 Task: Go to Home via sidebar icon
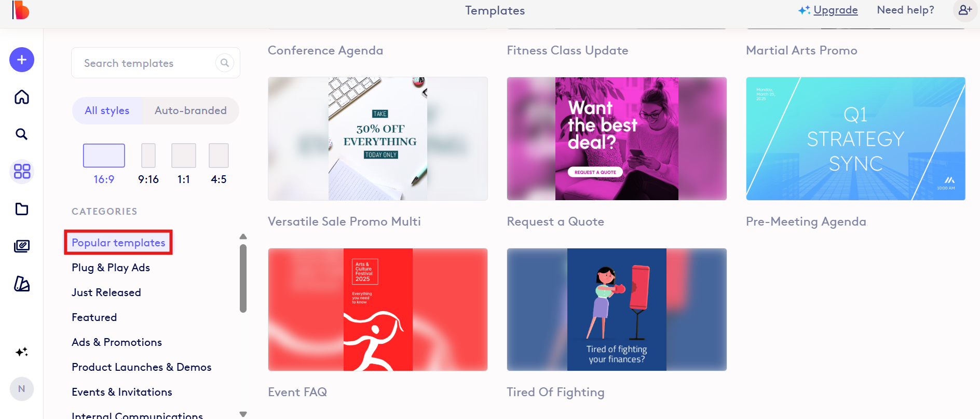pos(22,97)
